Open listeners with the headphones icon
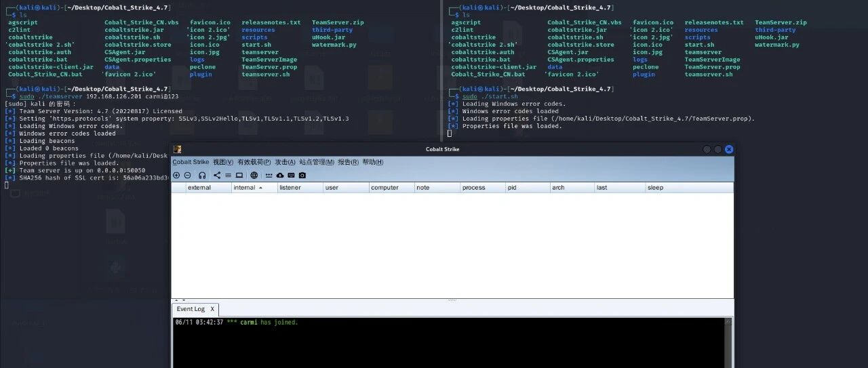The width and height of the screenshot is (868, 368). [x=202, y=175]
